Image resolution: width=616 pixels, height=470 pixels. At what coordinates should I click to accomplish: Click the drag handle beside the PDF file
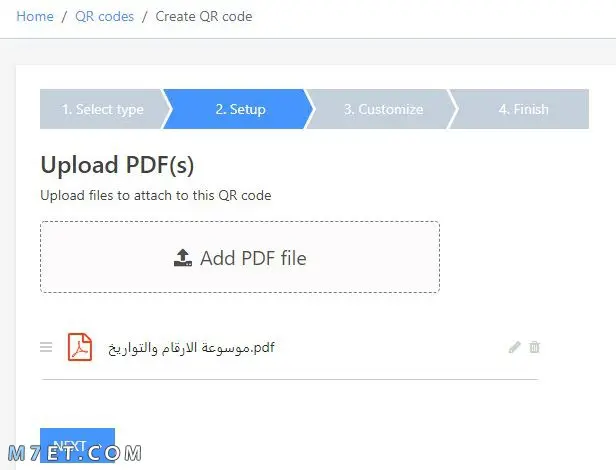[46, 347]
